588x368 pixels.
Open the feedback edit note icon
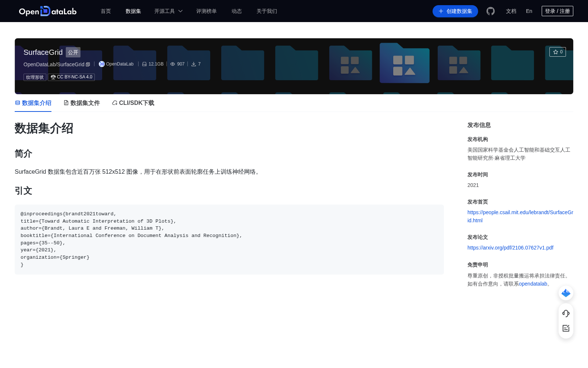click(566, 328)
